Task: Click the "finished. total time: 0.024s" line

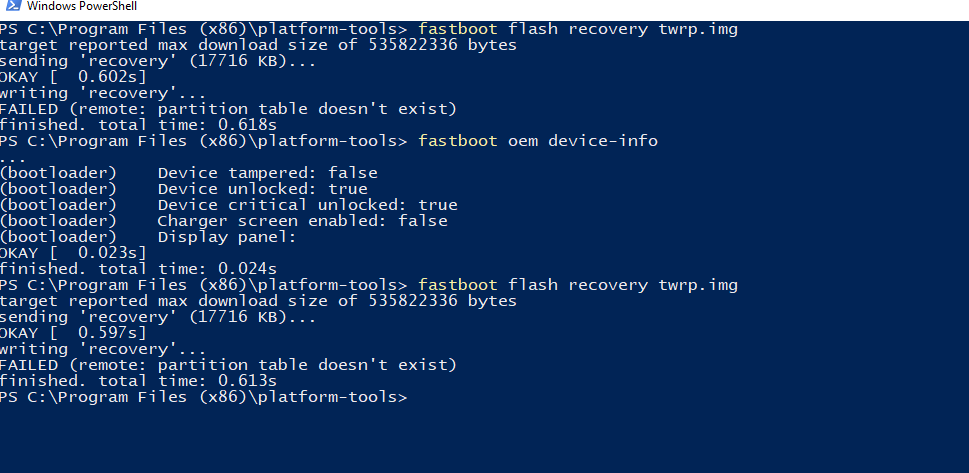Action: point(138,269)
